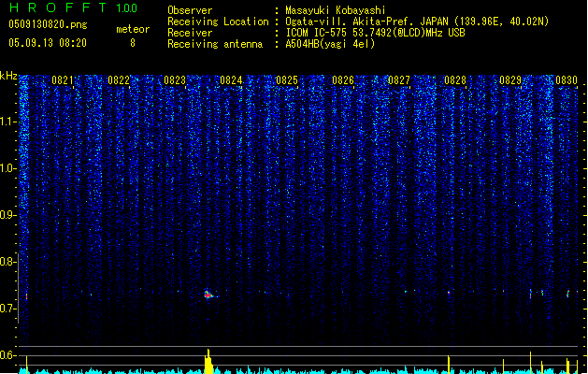Click the meteor label in the header
The image size is (588, 374).
[133, 29]
